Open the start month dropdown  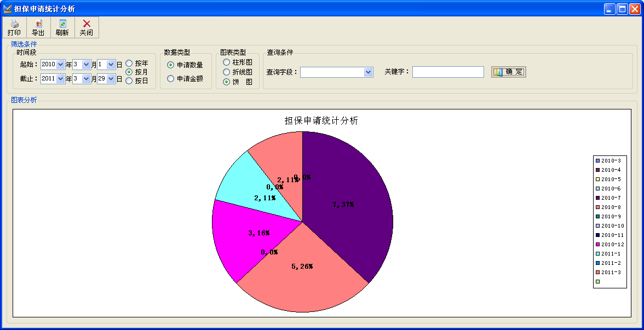(x=87, y=65)
